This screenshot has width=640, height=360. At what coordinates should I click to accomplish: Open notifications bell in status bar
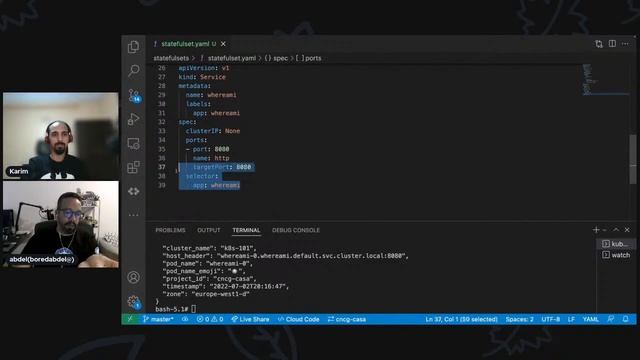(x=625, y=319)
